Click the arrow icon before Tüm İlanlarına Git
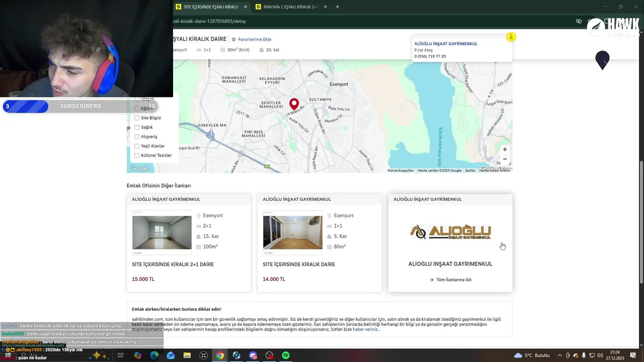 [432, 280]
